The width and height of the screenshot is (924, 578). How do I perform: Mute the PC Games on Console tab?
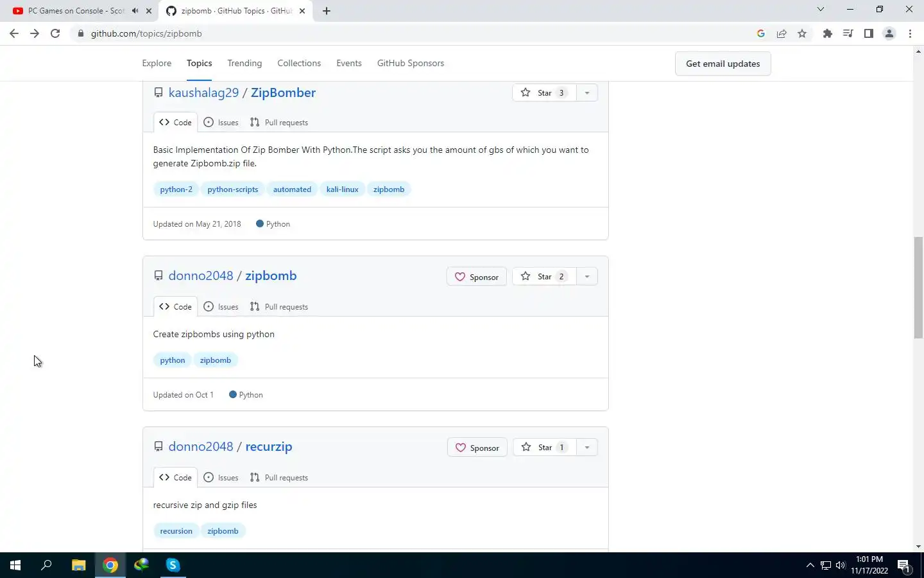135,11
